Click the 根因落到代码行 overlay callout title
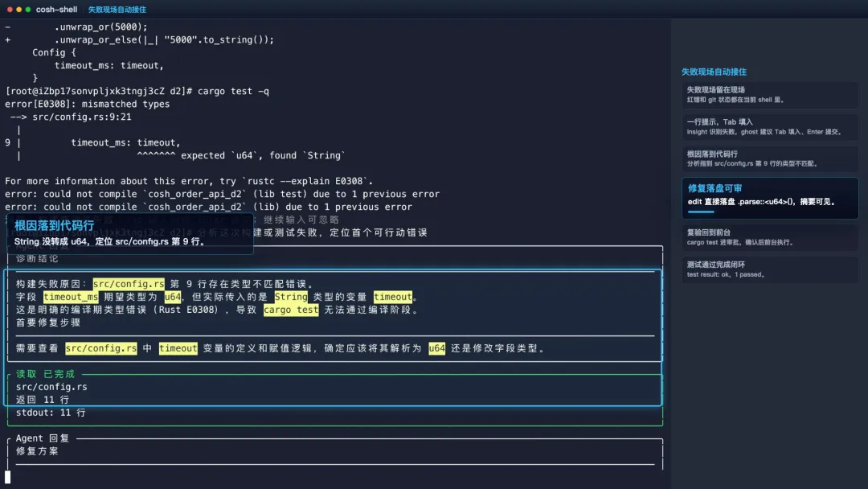 55,225
